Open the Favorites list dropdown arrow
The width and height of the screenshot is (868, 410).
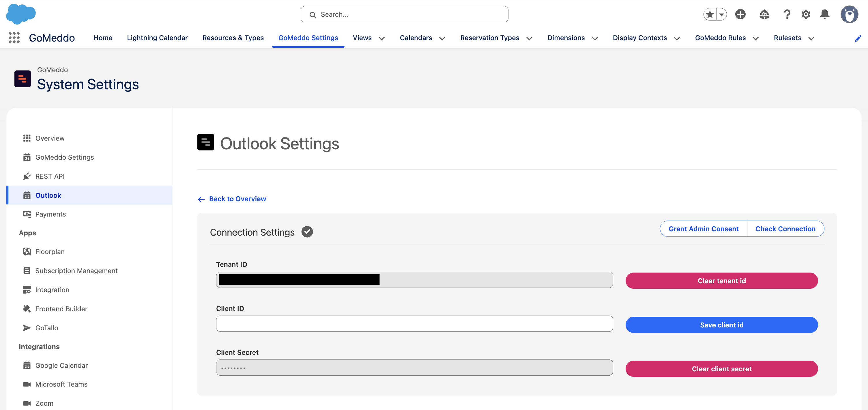[x=721, y=14]
